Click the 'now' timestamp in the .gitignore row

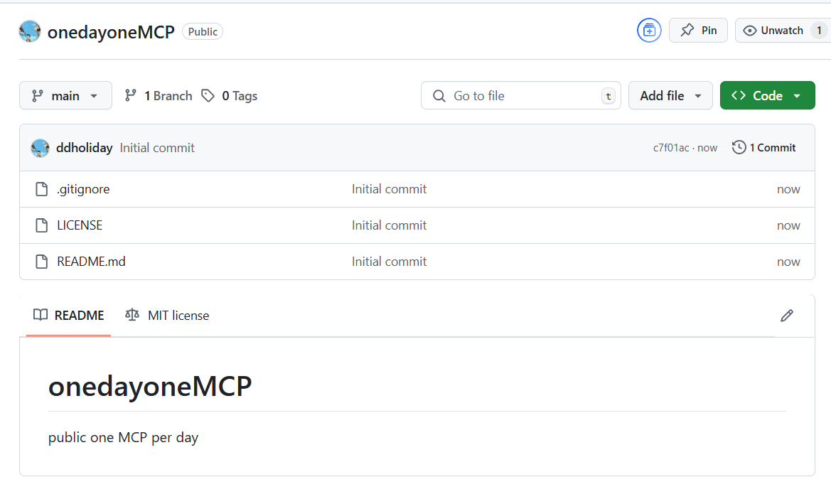click(x=788, y=189)
